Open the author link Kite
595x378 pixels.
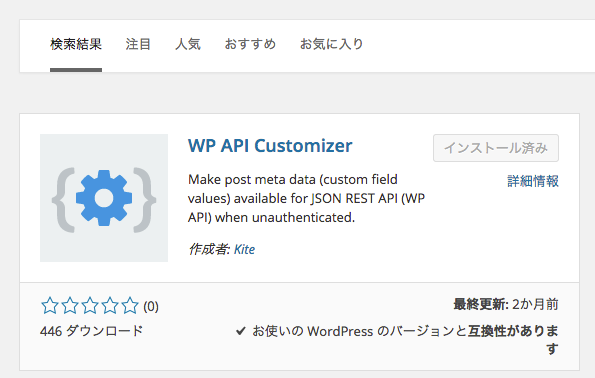[244, 249]
